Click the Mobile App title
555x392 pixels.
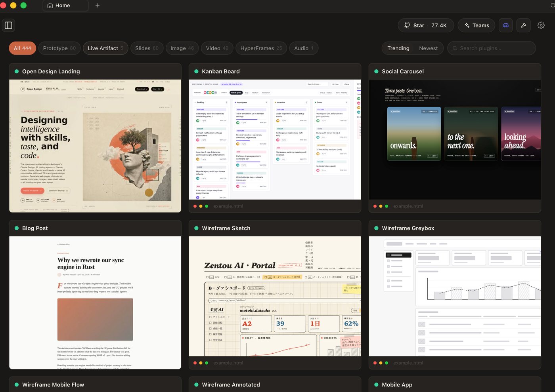click(397, 384)
